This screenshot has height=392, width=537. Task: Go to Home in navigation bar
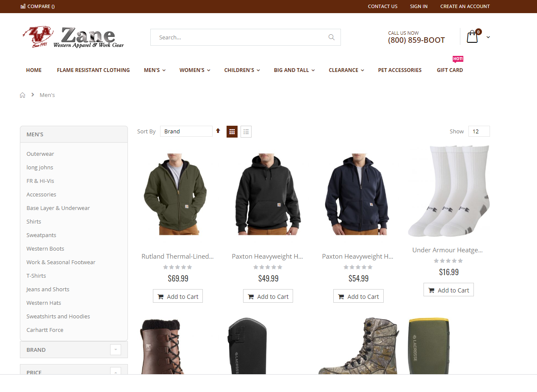click(34, 70)
